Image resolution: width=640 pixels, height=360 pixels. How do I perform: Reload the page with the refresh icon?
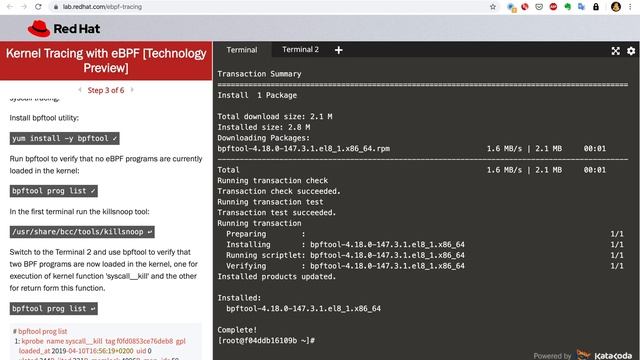38,7
